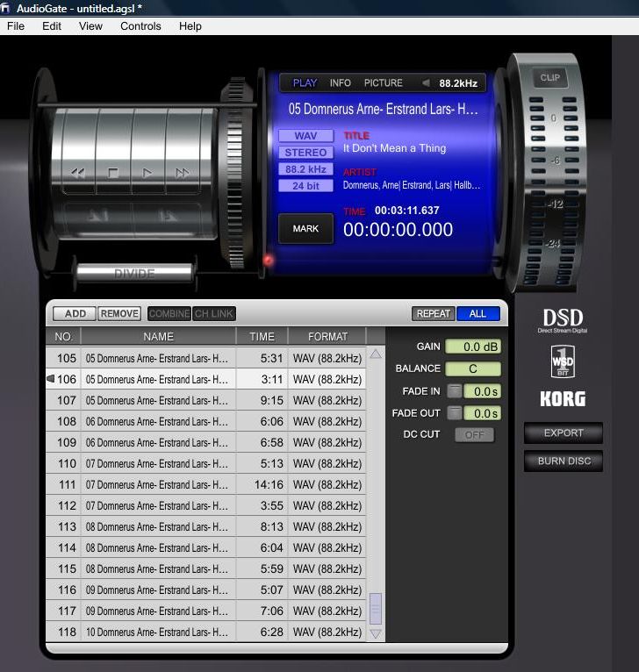The height and width of the screenshot is (672, 639).
Task: Open the GAIN value field
Action: (x=472, y=347)
